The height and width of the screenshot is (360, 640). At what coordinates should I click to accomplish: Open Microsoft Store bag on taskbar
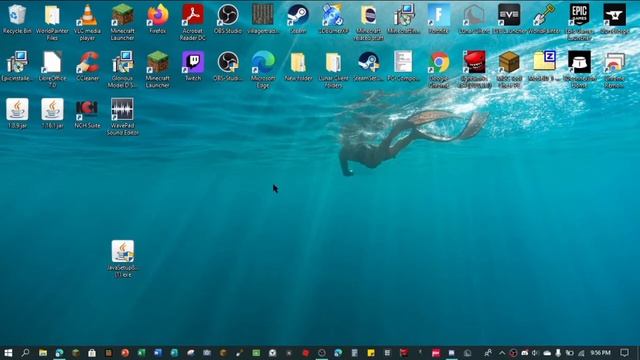click(92, 353)
